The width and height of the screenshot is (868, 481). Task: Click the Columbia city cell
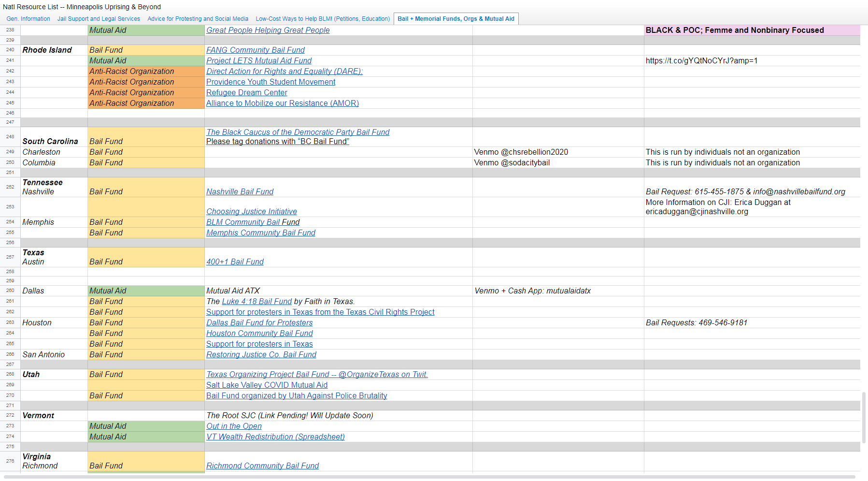[54, 162]
